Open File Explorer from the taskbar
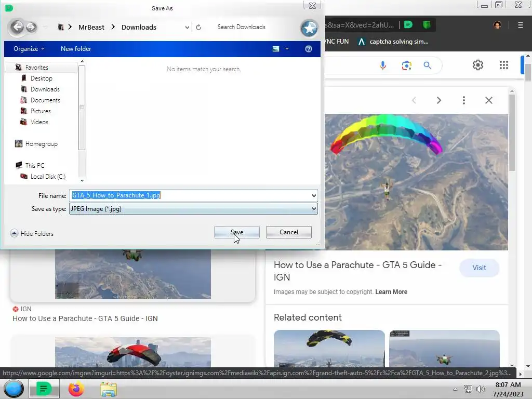 click(x=109, y=389)
